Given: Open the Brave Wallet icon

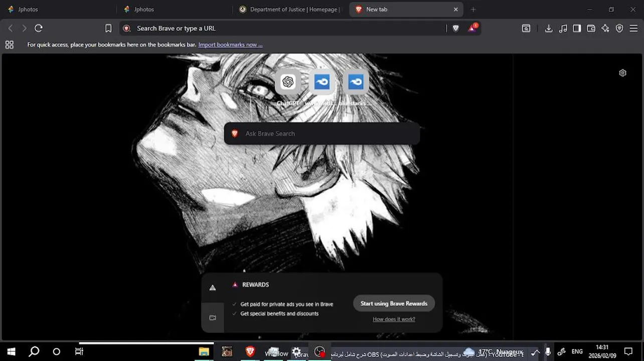Looking at the screenshot, I should click(x=591, y=29).
